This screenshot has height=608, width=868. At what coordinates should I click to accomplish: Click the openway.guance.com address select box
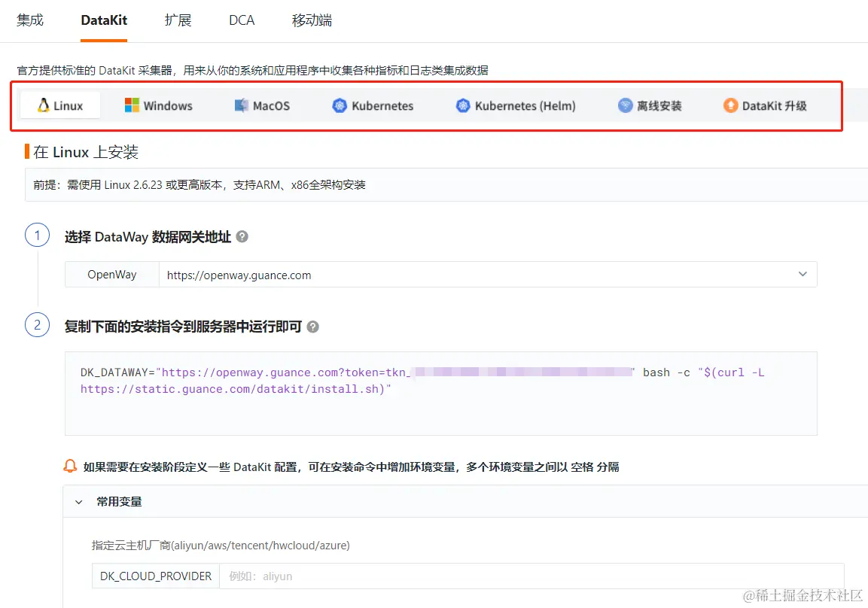point(488,275)
